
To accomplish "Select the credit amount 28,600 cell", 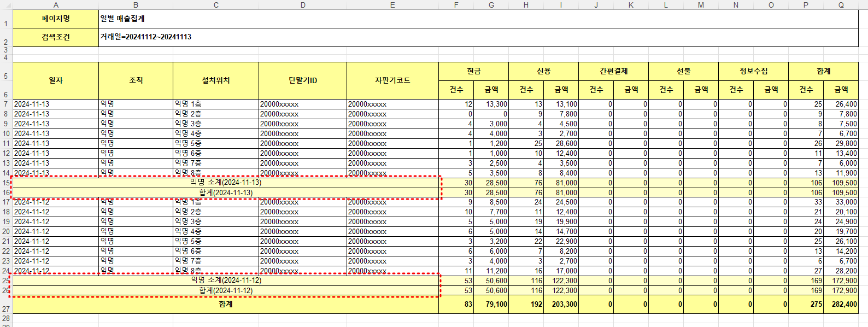I will click(x=561, y=143).
